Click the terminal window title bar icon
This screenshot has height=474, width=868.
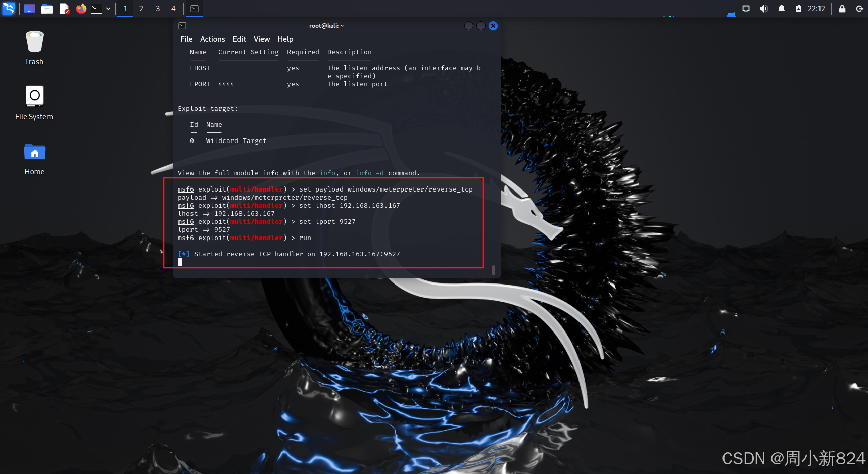point(183,26)
